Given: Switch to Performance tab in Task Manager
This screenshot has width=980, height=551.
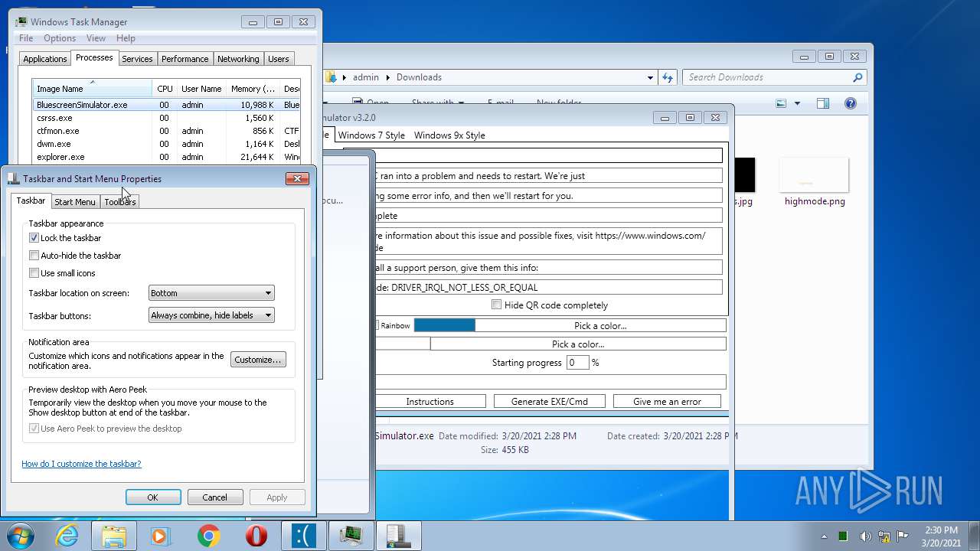Looking at the screenshot, I should 185,59.
